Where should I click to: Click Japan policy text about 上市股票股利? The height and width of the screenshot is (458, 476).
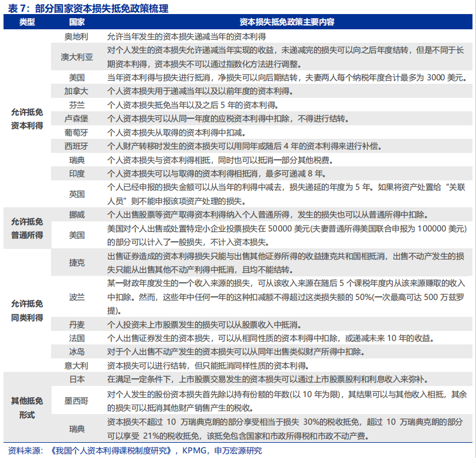[268, 379]
